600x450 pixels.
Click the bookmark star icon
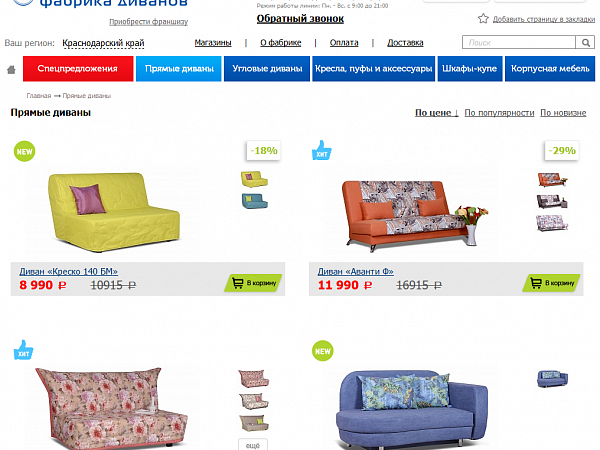tap(483, 18)
